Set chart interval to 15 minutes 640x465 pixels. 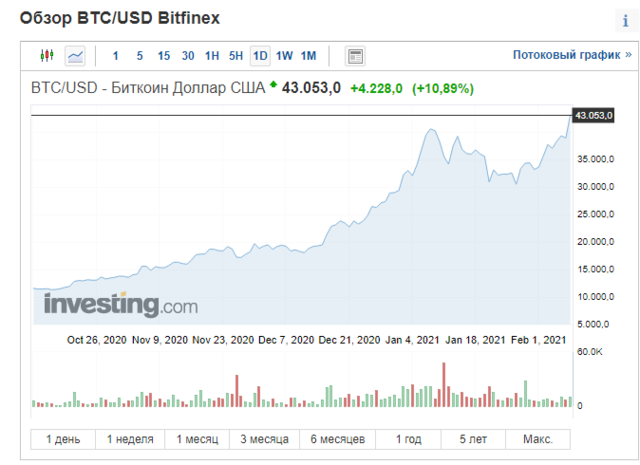(164, 56)
